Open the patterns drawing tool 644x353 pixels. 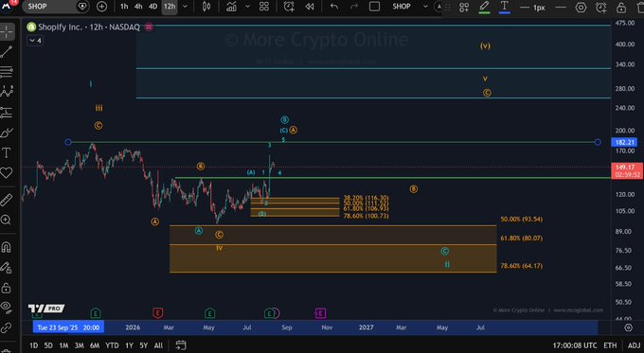coord(7,91)
